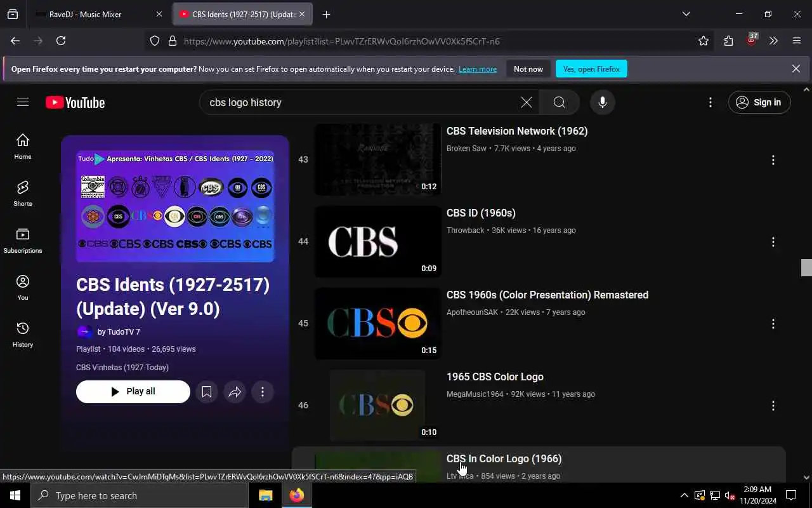Screen dimensions: 812x508
Task: Open TudoTV 7 channel link
Action: [119, 331]
